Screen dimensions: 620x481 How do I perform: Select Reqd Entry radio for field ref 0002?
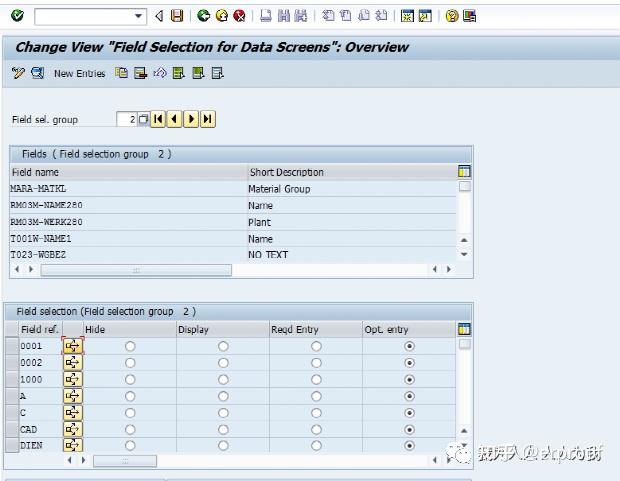tap(316, 363)
